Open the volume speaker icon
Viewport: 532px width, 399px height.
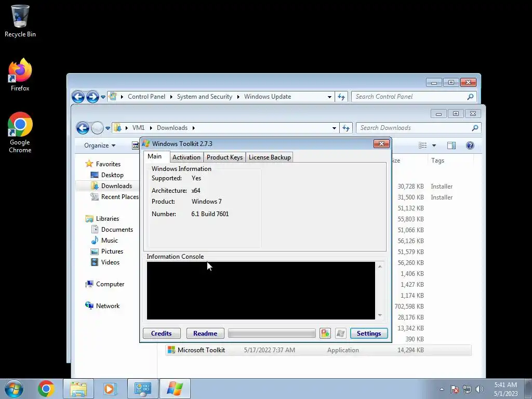pyautogui.click(x=479, y=389)
